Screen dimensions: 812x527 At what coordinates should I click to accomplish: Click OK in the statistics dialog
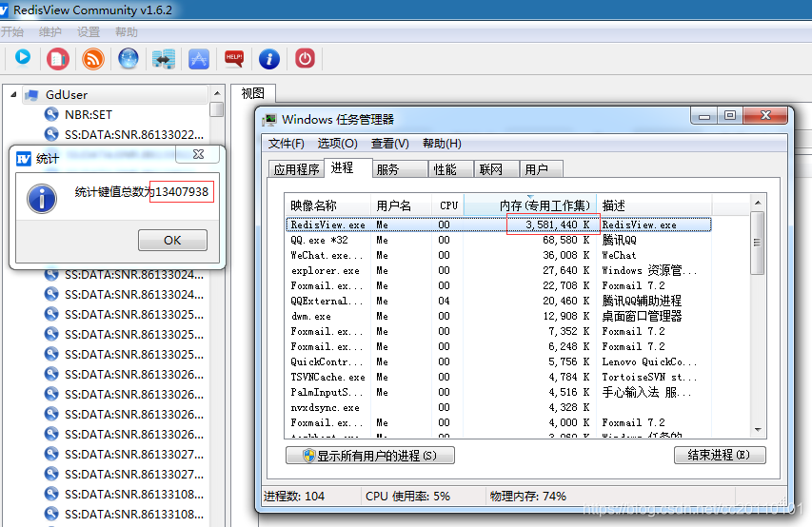point(172,241)
